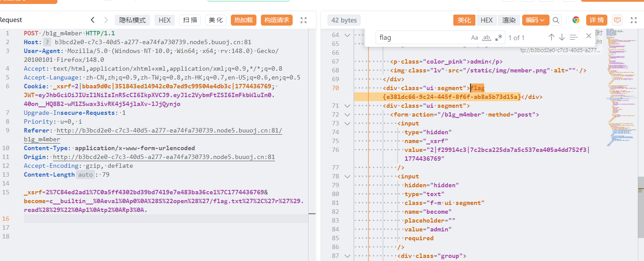
Task: Click the 美化 beautify button in the Request panel
Action: click(216, 20)
